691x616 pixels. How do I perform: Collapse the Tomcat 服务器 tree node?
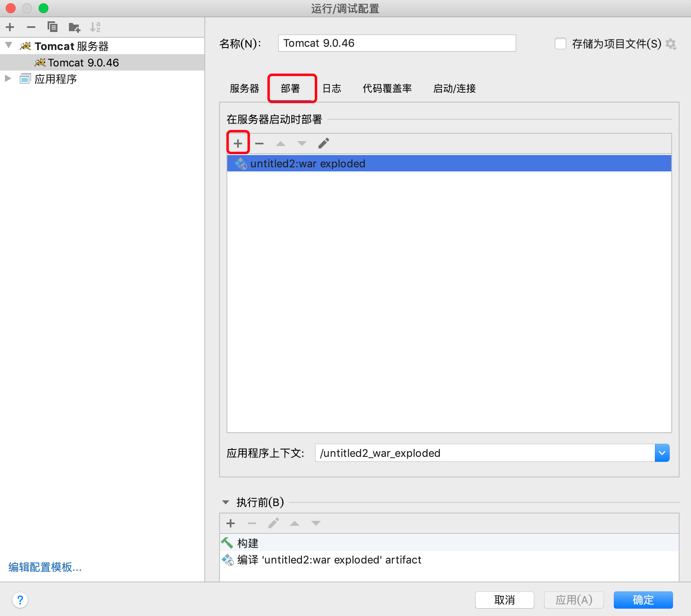click(x=8, y=46)
